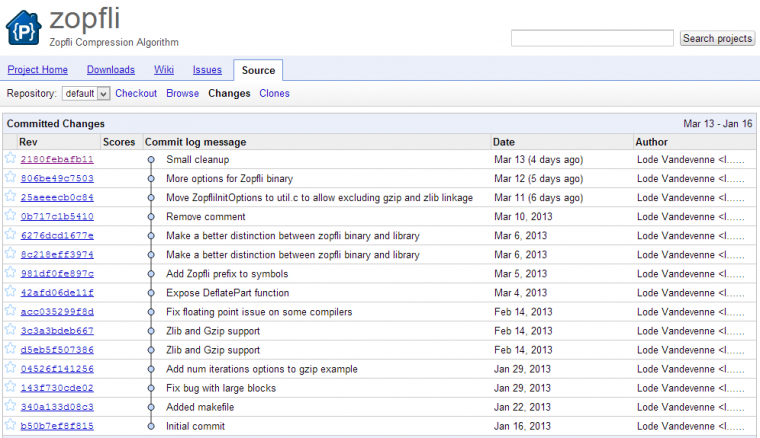Star revision acc035299f8d
Viewport: 760px width, 438px height.
pos(10,310)
